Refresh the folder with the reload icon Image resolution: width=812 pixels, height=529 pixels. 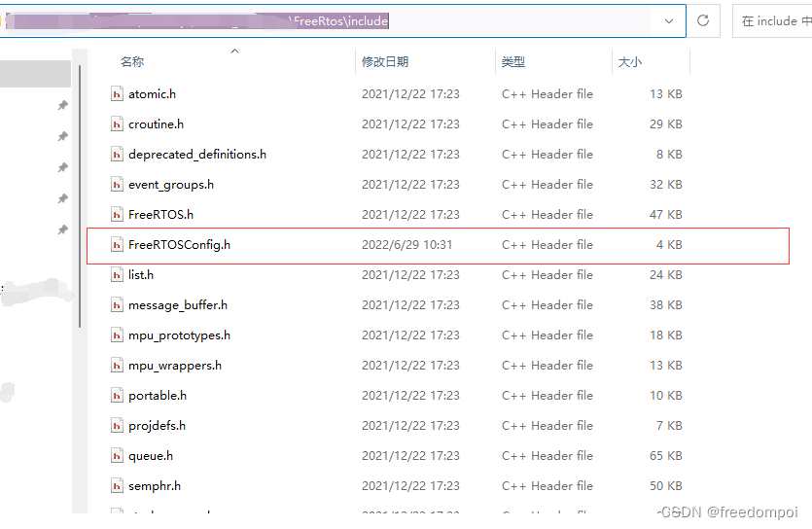(703, 20)
